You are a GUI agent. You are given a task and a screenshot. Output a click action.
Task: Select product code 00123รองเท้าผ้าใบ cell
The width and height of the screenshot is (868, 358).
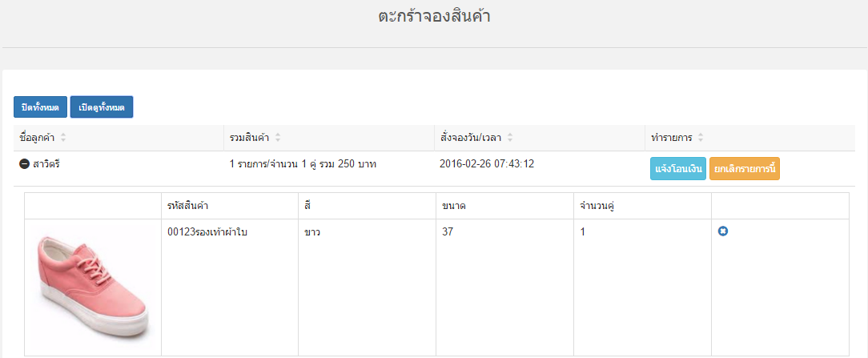207,232
